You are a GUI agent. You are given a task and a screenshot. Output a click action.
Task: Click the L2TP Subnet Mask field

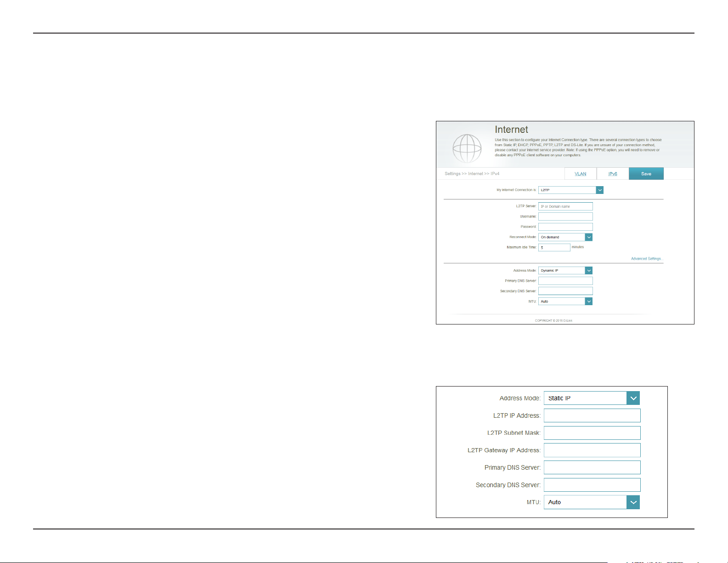point(592,433)
